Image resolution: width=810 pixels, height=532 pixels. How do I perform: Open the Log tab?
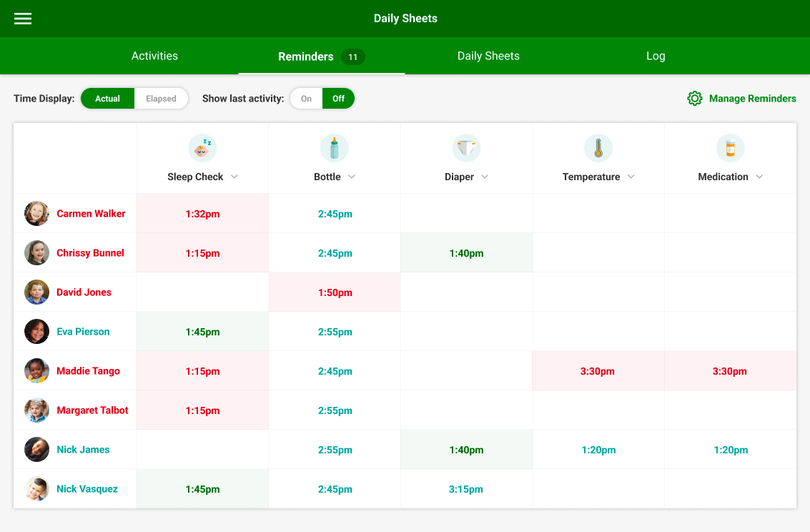point(656,56)
